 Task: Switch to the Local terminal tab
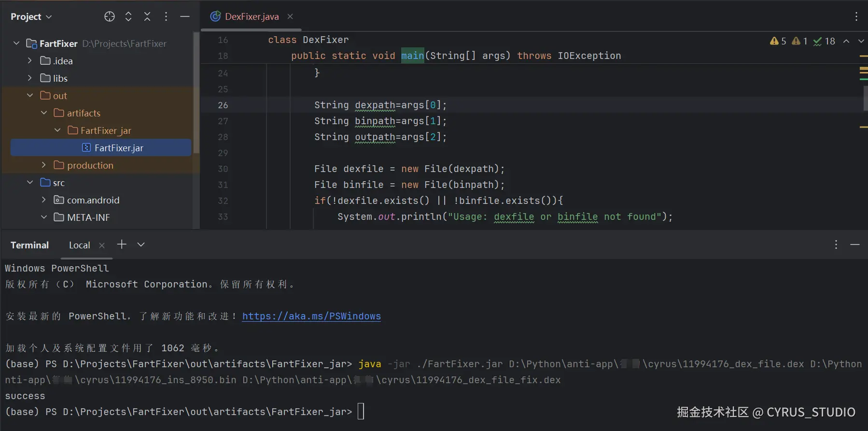pyautogui.click(x=79, y=245)
